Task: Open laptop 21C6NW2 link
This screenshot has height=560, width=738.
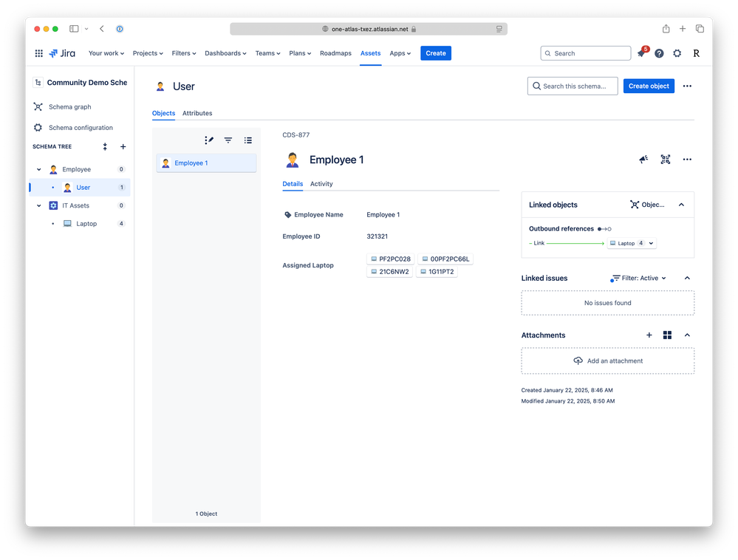Action: click(x=390, y=272)
